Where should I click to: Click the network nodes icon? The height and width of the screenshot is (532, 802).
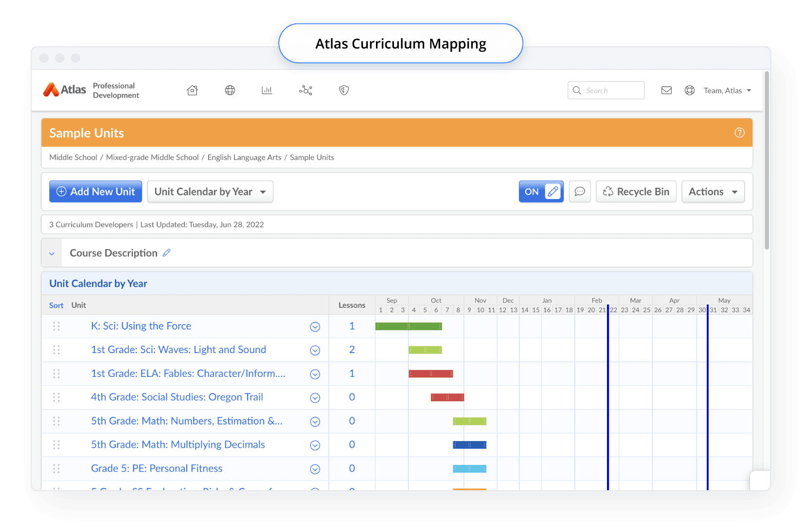[x=305, y=90]
